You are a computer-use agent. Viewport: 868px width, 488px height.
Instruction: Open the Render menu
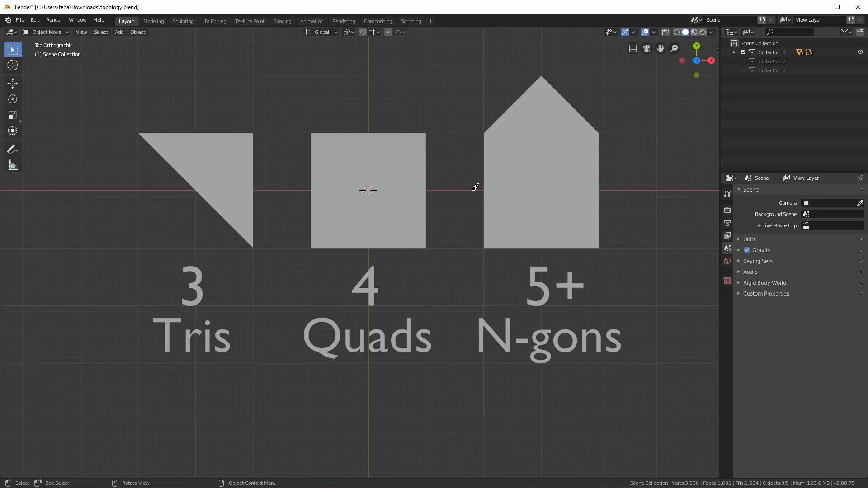coord(54,20)
